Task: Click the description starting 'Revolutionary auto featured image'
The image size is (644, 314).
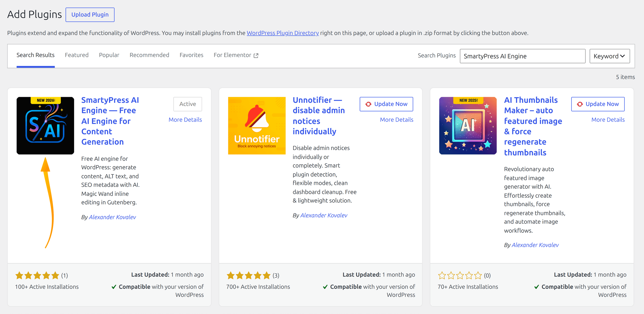Action: (x=535, y=200)
